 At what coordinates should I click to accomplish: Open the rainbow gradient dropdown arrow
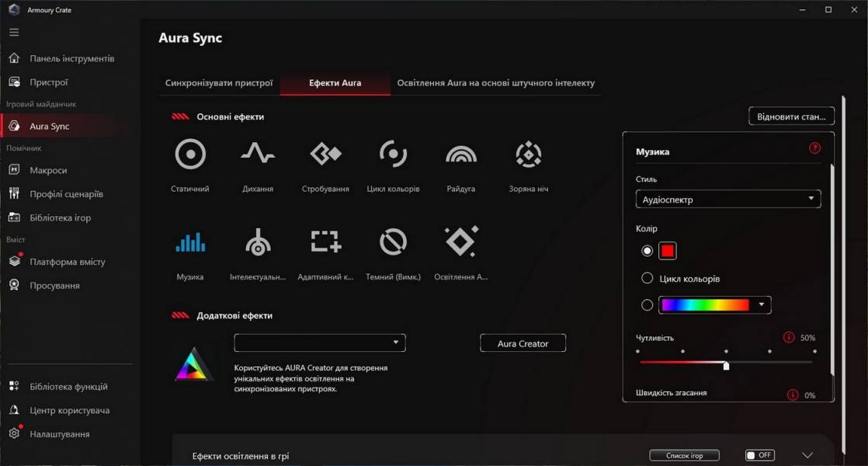(x=762, y=304)
